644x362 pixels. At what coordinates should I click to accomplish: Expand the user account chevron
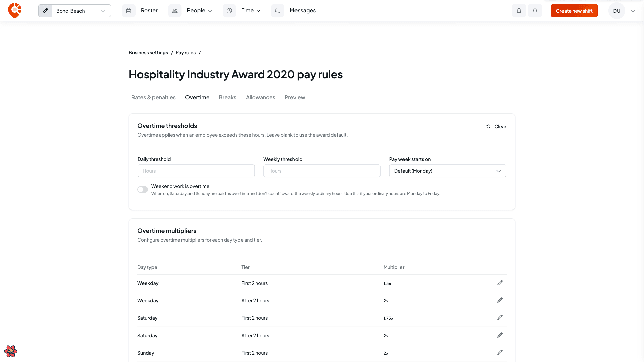click(633, 11)
